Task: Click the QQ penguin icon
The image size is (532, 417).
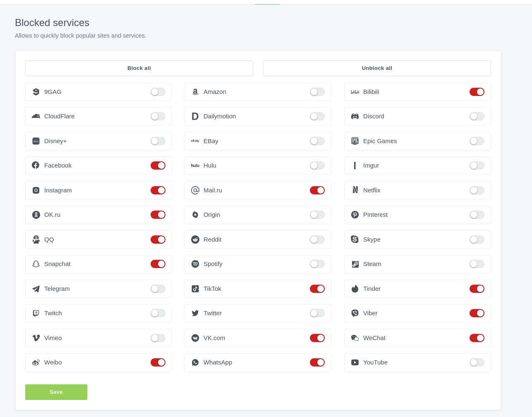Action: coord(36,240)
